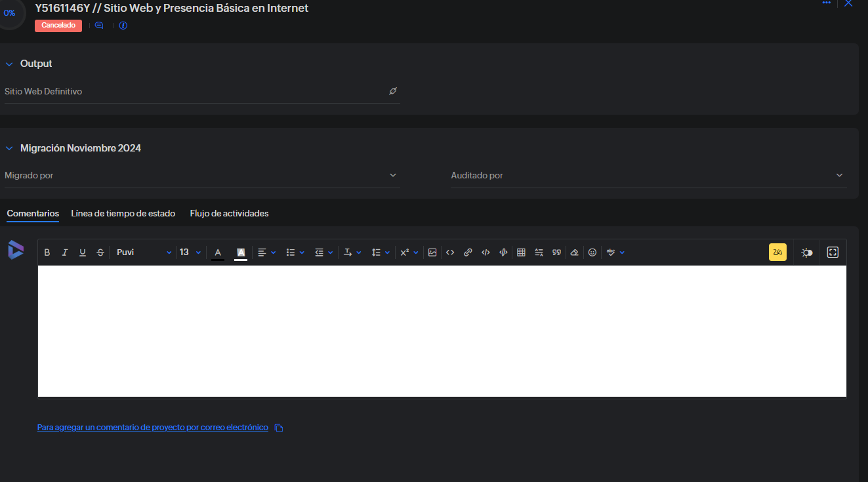868x482 pixels.
Task: Click the clear formatting eraser icon
Action: coord(575,252)
